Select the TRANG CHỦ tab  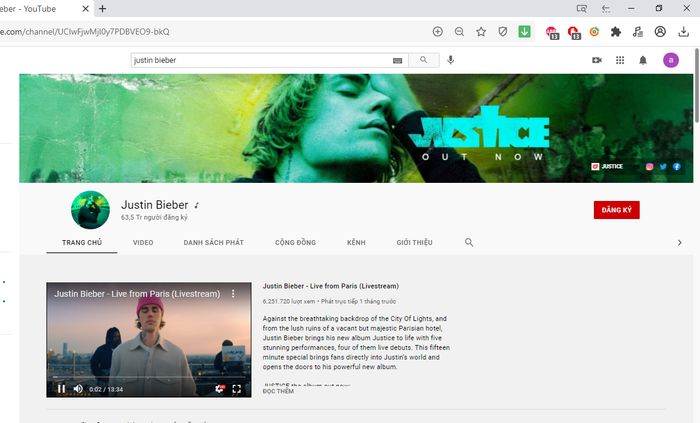click(x=82, y=242)
